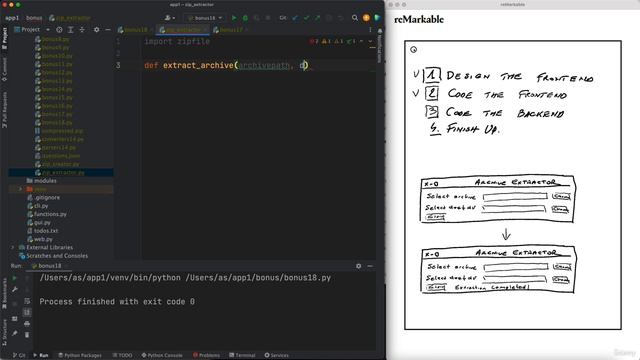640x360 pixels.
Task: Click the Git commit checkmark icon
Action: [x=307, y=18]
